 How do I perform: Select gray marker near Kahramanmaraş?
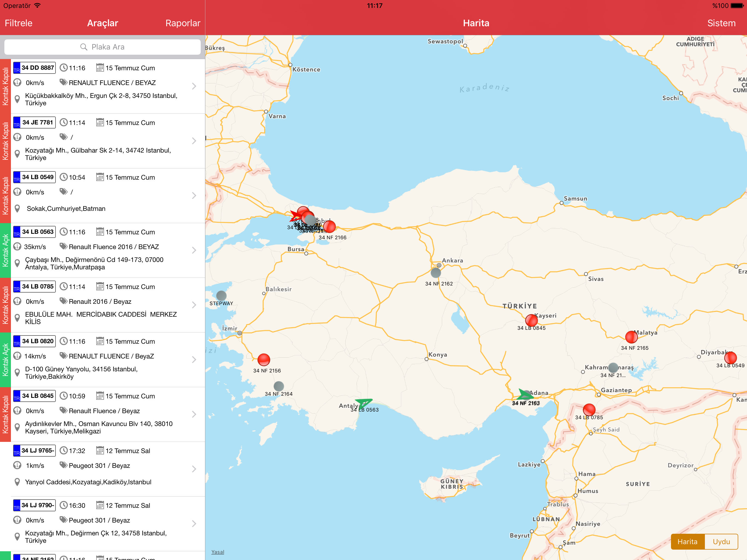click(x=613, y=367)
